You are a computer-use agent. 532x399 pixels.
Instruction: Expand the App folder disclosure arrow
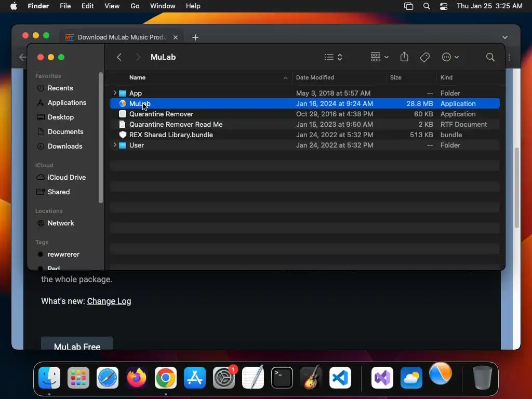pyautogui.click(x=115, y=92)
